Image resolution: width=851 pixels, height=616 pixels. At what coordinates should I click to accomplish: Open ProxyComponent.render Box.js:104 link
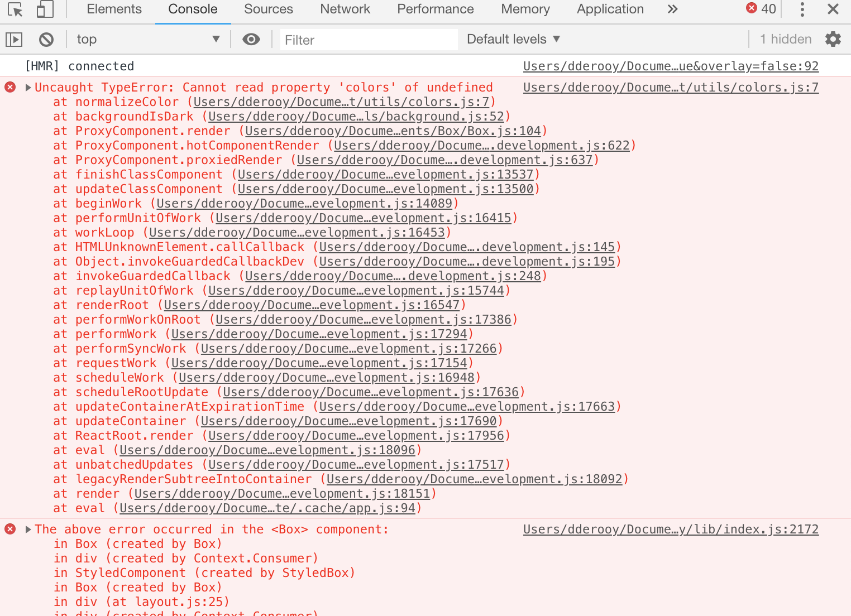coord(393,131)
